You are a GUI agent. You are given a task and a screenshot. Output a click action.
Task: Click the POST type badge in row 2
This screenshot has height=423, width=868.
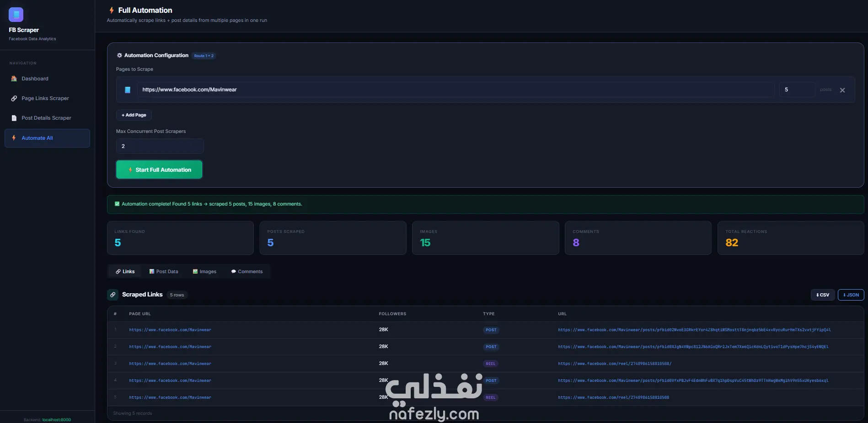tap(491, 347)
